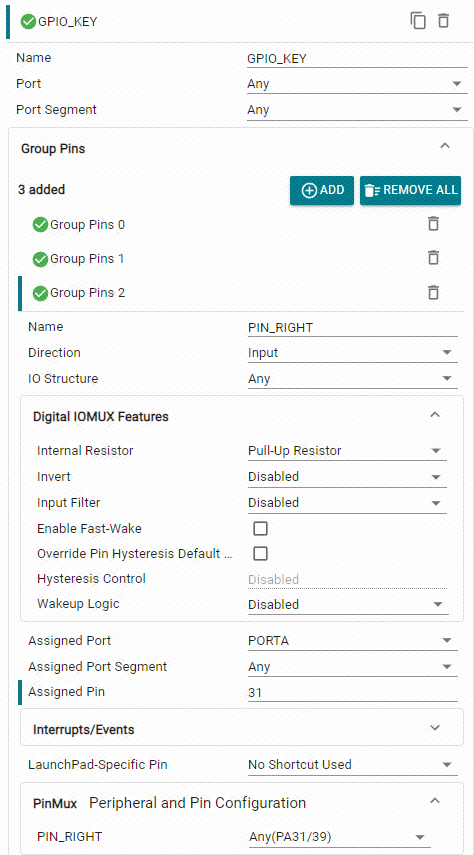Open the Direction dropdown set to Input

[x=352, y=353]
